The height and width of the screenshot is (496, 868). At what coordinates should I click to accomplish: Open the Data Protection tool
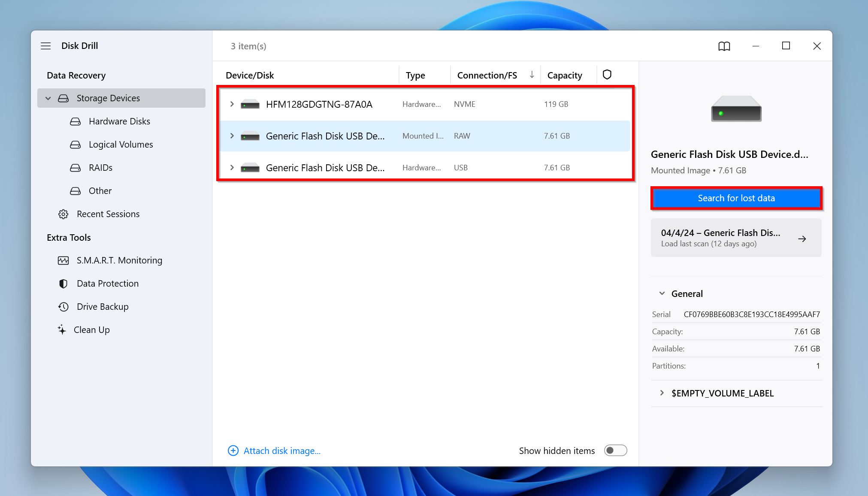pyautogui.click(x=108, y=283)
